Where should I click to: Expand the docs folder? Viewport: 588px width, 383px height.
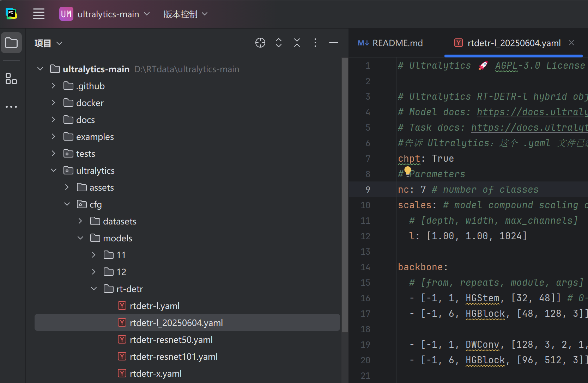[54, 119]
